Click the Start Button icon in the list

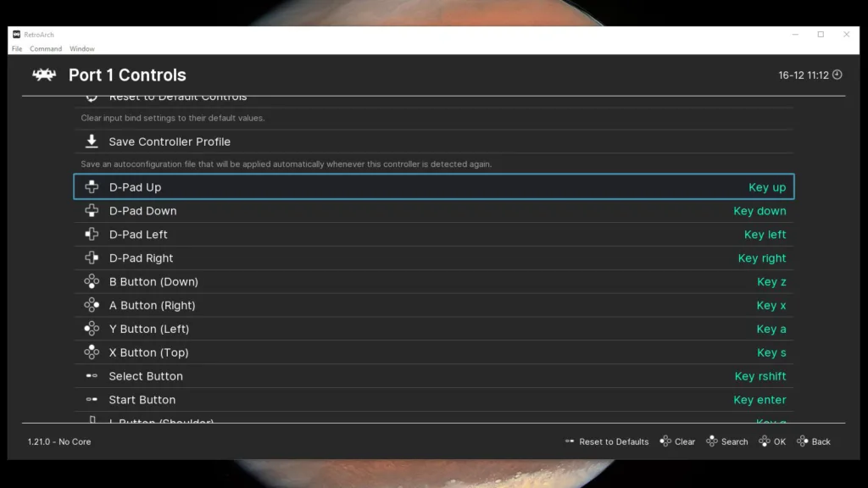(92, 400)
